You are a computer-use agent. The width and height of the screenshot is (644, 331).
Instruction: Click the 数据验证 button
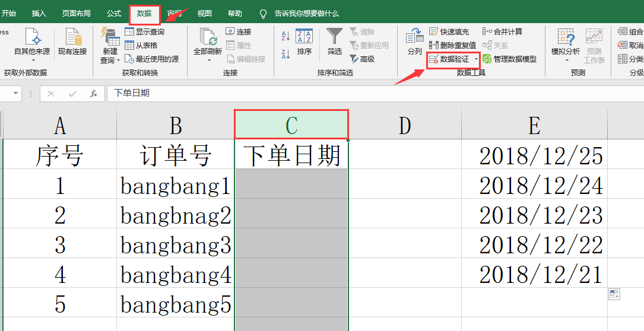click(x=449, y=59)
